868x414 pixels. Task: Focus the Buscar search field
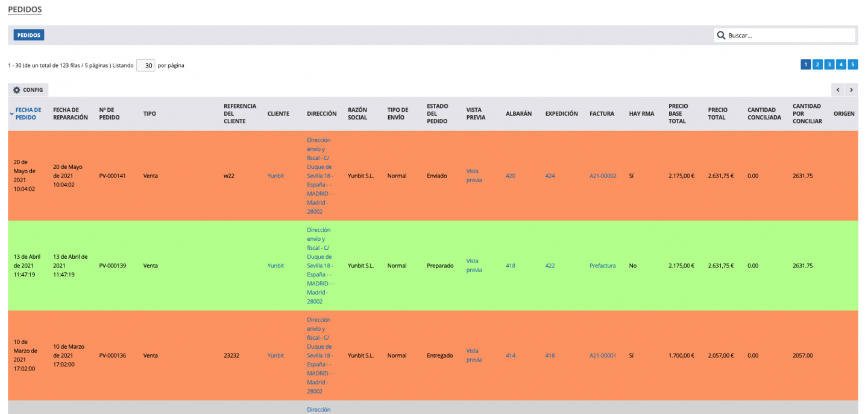[x=788, y=36]
